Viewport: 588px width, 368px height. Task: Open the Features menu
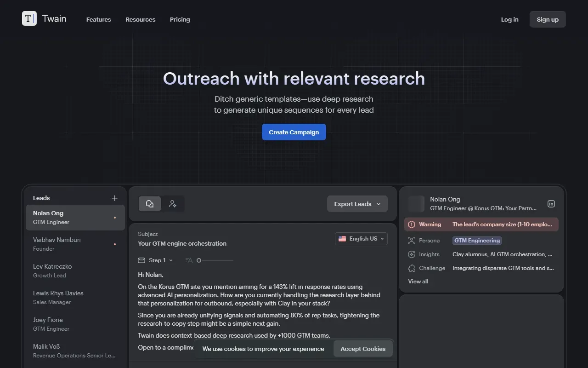point(99,19)
